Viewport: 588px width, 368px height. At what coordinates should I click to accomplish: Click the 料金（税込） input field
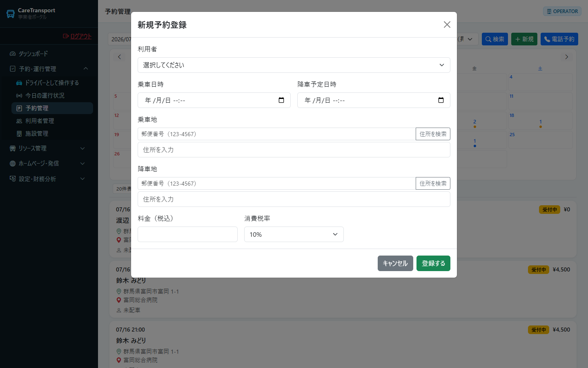[x=187, y=234]
